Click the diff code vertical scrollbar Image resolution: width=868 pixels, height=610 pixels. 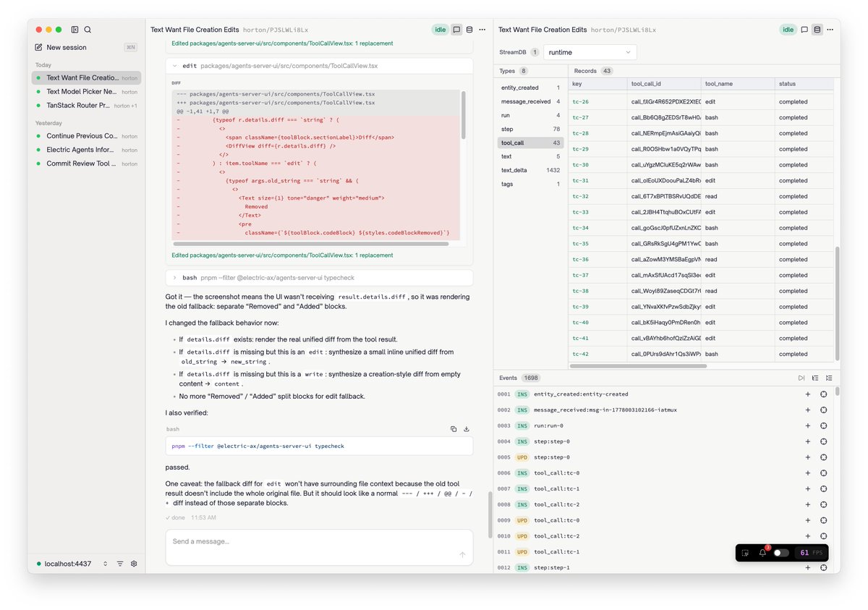click(x=463, y=114)
